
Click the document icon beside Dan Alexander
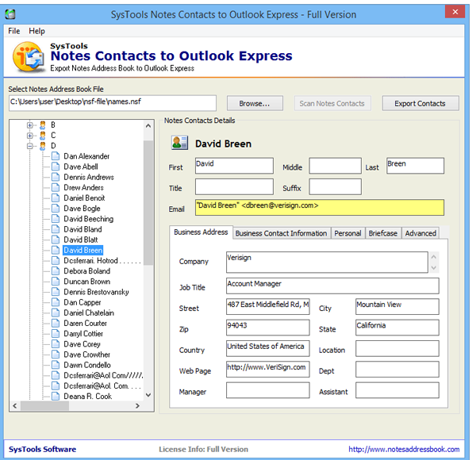tap(56, 156)
